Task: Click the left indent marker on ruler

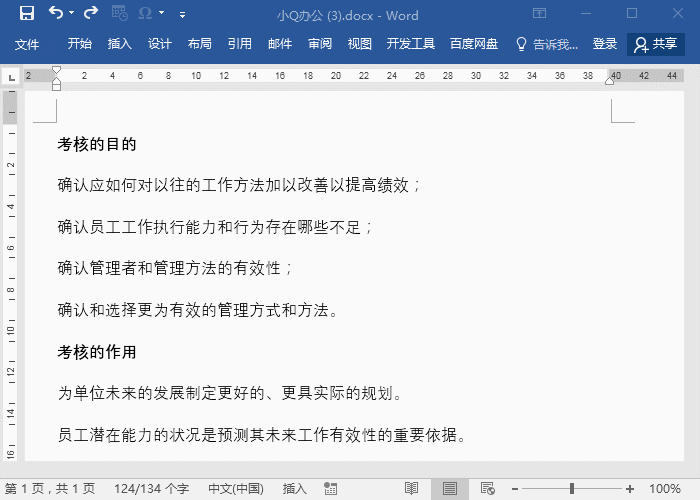Action: (56, 85)
